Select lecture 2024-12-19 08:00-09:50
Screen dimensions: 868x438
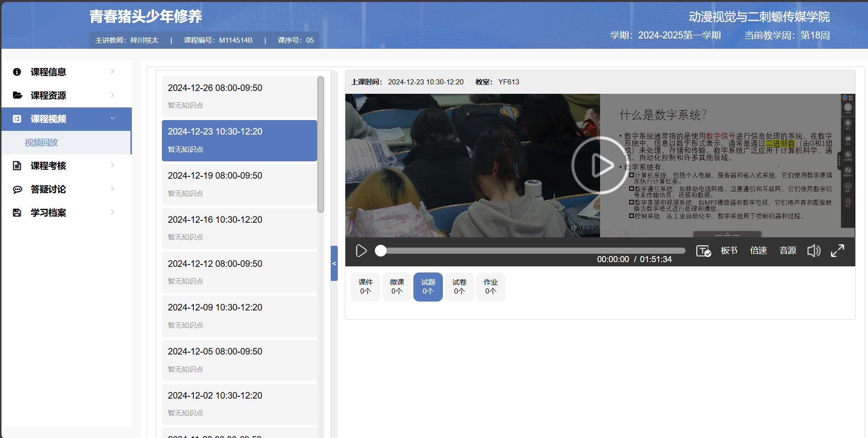coord(239,184)
